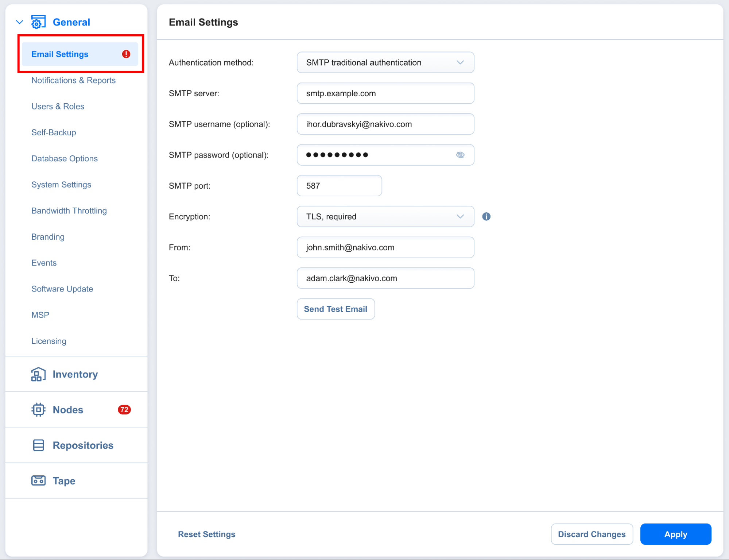Click the Encryption info icon
Image resolution: width=729 pixels, height=560 pixels.
click(x=486, y=217)
